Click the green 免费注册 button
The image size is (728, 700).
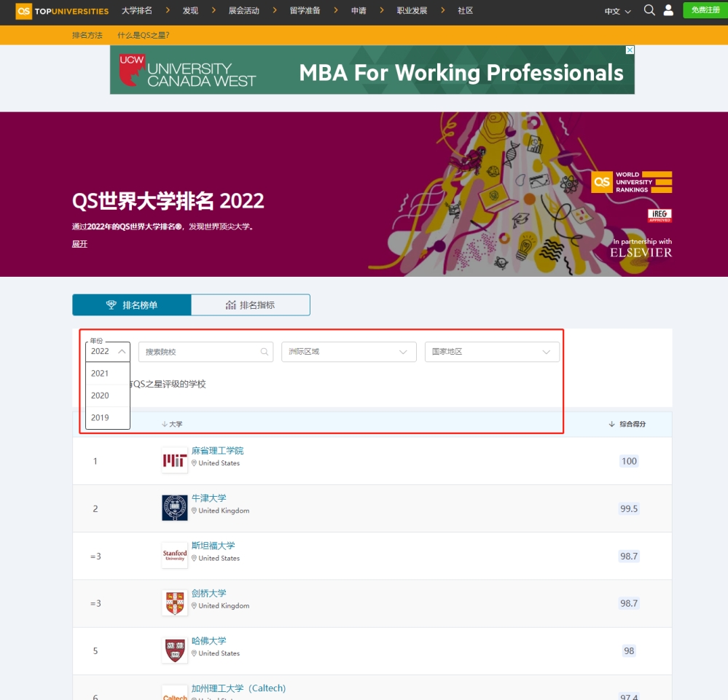click(705, 10)
